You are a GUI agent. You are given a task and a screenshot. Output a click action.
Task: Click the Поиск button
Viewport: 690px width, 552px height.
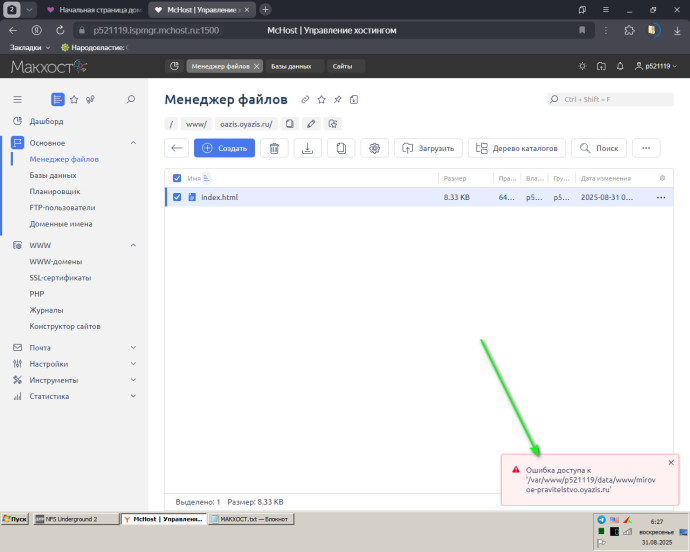(x=599, y=148)
